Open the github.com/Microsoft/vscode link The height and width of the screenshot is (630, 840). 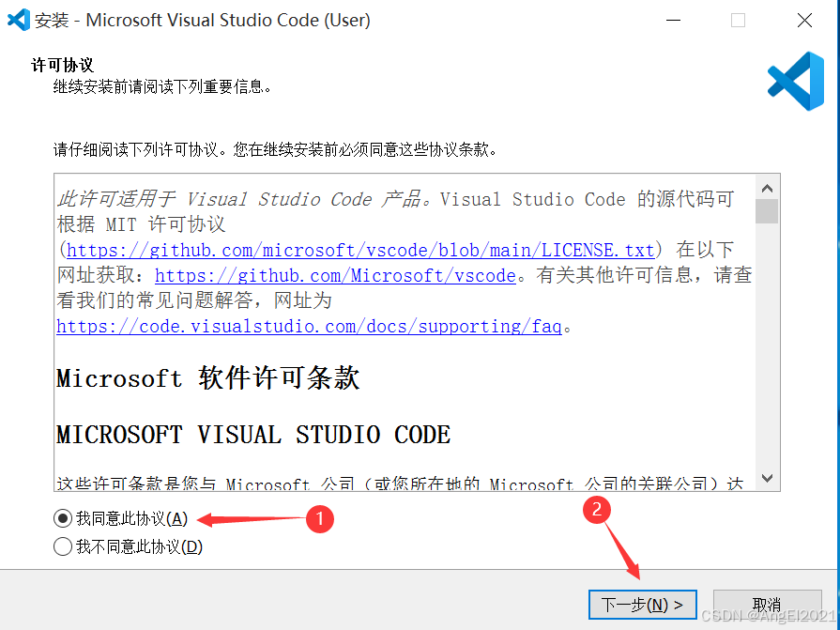tap(335, 275)
